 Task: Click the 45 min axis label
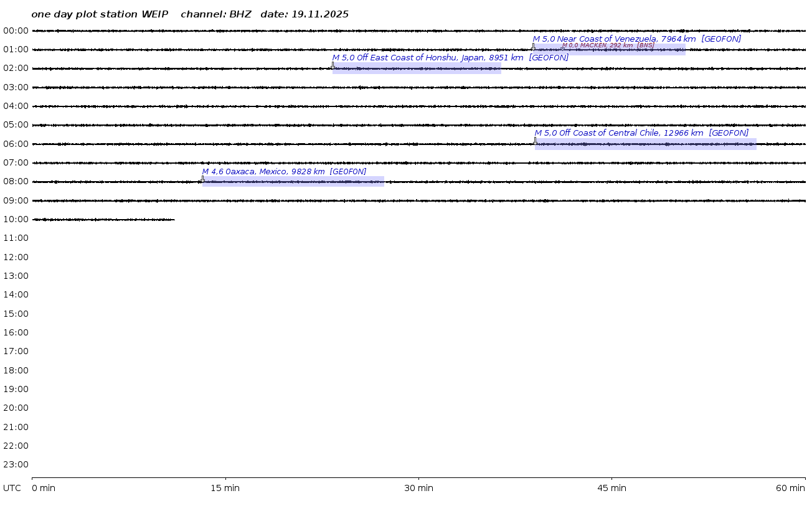click(x=611, y=488)
